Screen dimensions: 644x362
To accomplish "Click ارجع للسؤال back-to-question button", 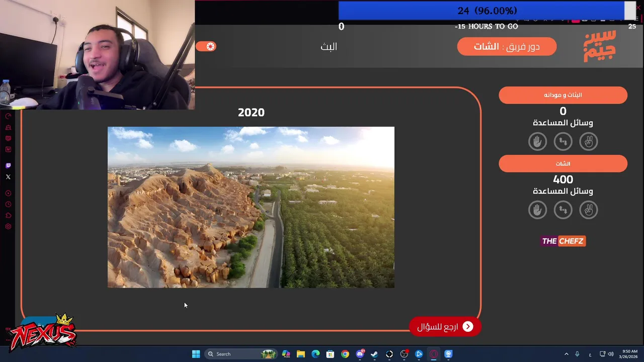I will click(445, 327).
